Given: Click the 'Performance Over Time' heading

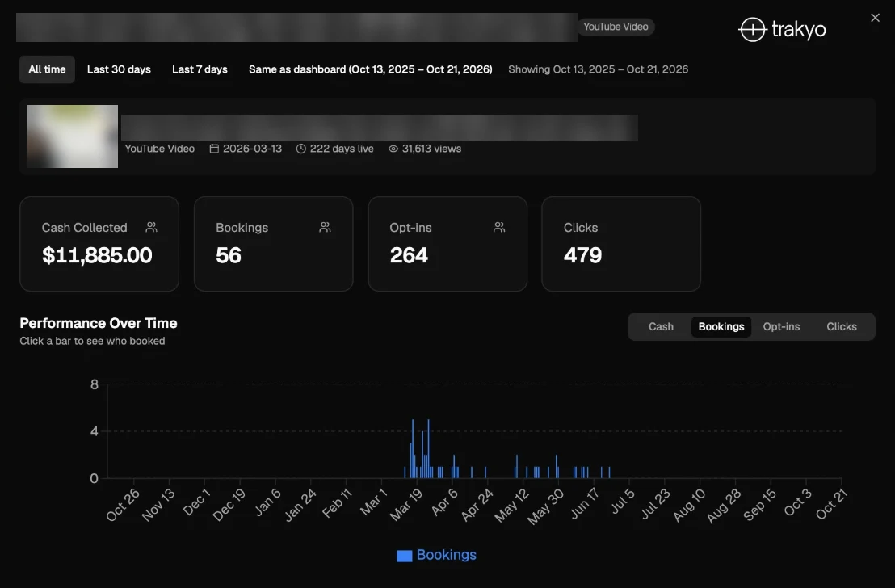Looking at the screenshot, I should click(x=99, y=323).
